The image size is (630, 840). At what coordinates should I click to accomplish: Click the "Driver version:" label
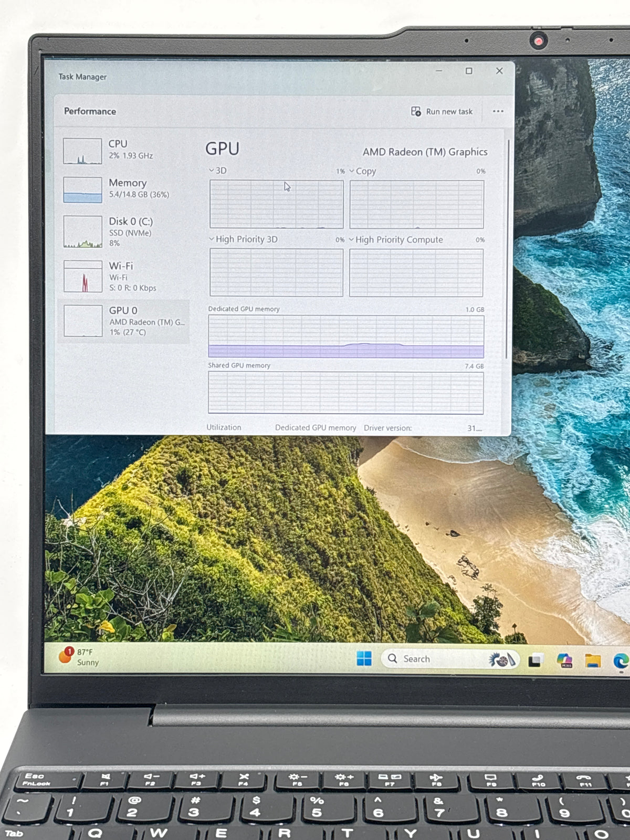(x=388, y=428)
